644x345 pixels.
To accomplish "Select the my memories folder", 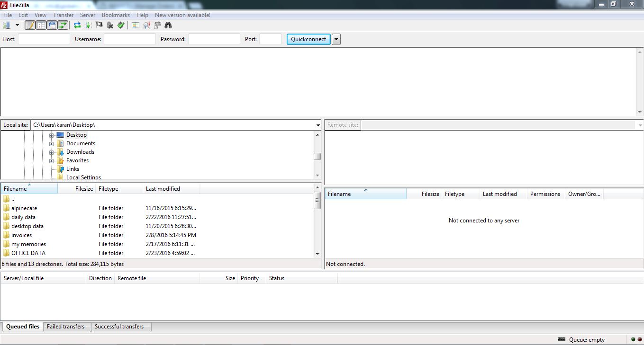I will 157,244.
